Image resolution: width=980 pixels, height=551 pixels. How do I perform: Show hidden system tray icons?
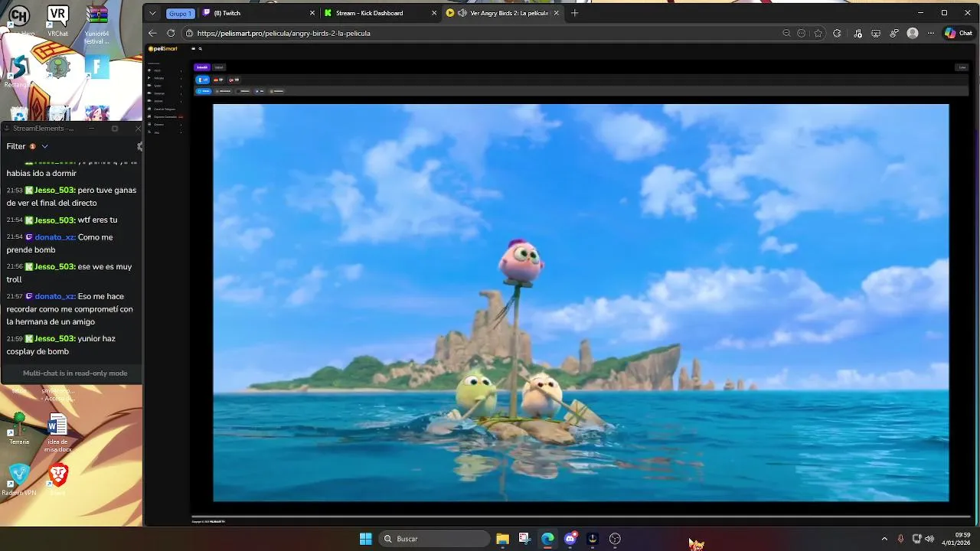884,539
